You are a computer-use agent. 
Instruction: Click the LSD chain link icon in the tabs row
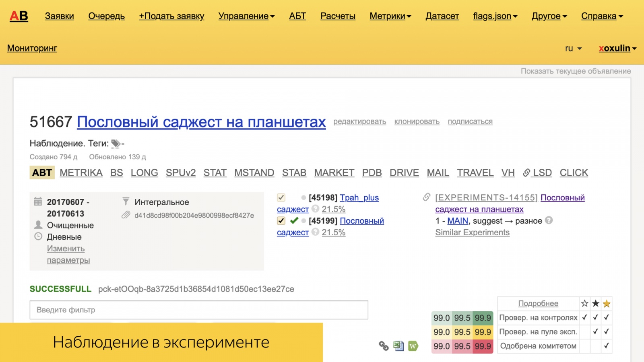(x=526, y=173)
